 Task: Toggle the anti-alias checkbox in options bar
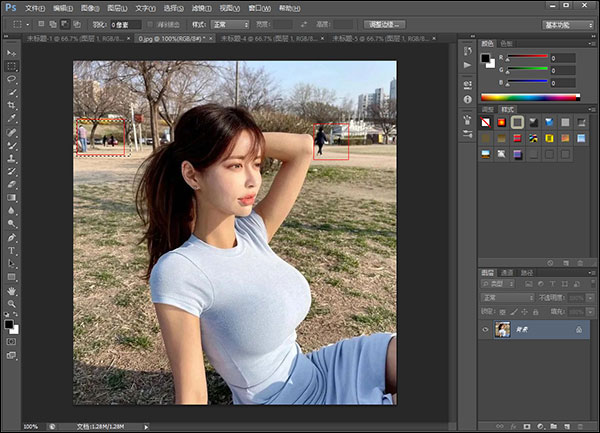click(151, 23)
